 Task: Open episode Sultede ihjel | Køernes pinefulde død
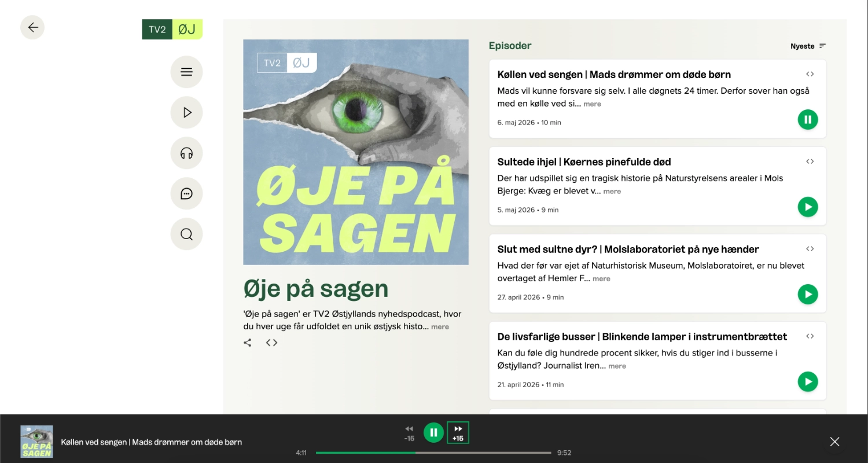584,162
